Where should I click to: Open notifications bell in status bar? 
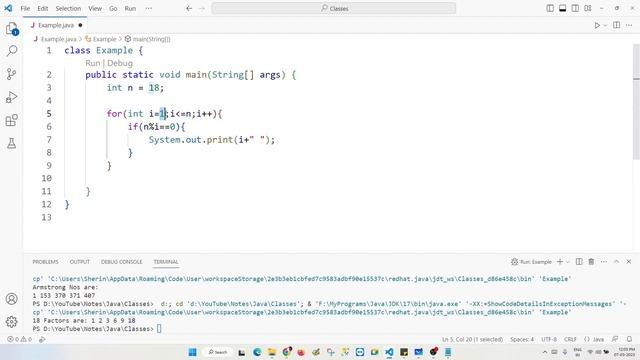pyautogui.click(x=629, y=339)
